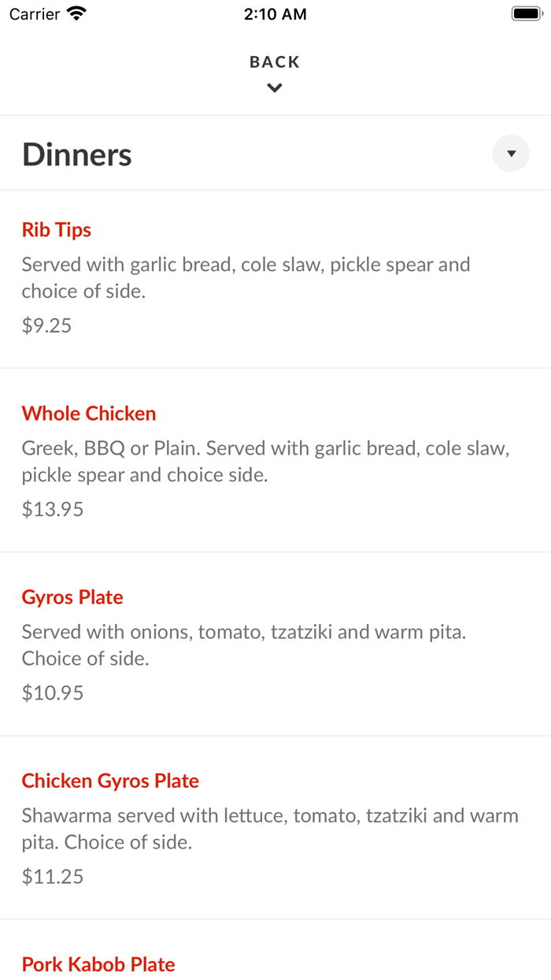This screenshot has height=980, width=551.
Task: Tap the downward chevron under BACK
Action: click(274, 87)
